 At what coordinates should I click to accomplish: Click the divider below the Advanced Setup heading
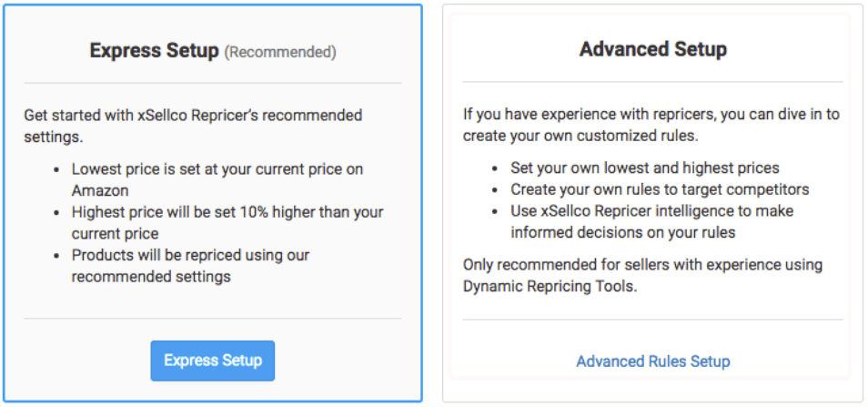click(x=652, y=82)
